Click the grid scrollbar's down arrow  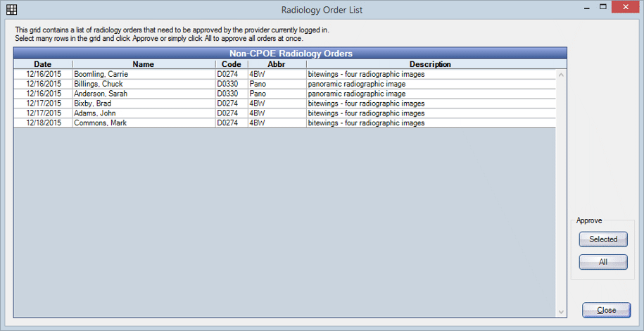point(561,311)
